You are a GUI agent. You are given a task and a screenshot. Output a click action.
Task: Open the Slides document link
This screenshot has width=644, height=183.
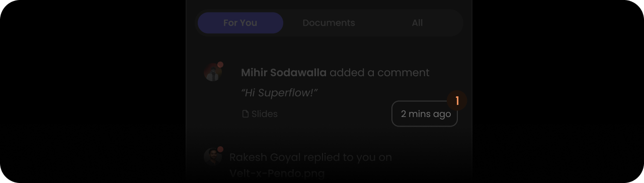pyautogui.click(x=260, y=114)
